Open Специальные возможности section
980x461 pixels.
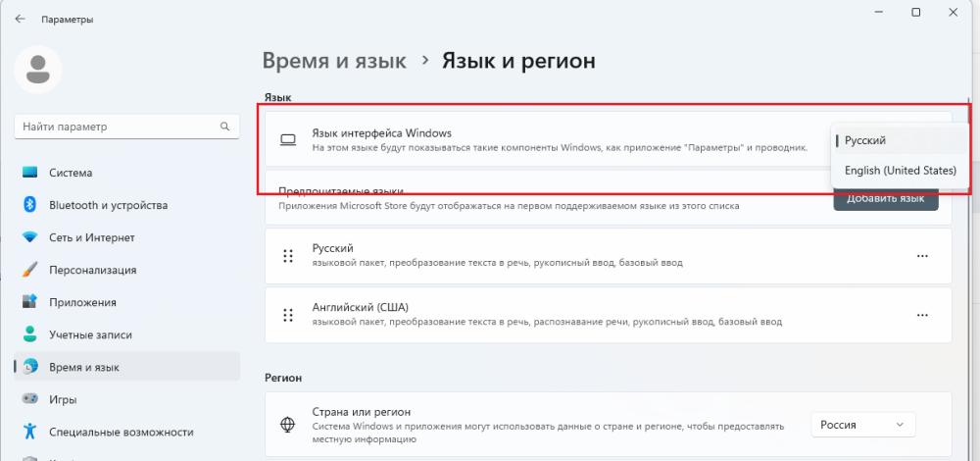(x=121, y=432)
